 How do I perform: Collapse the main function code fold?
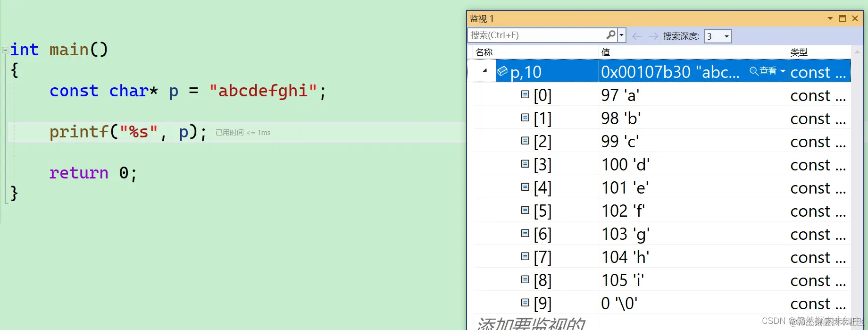click(x=5, y=50)
